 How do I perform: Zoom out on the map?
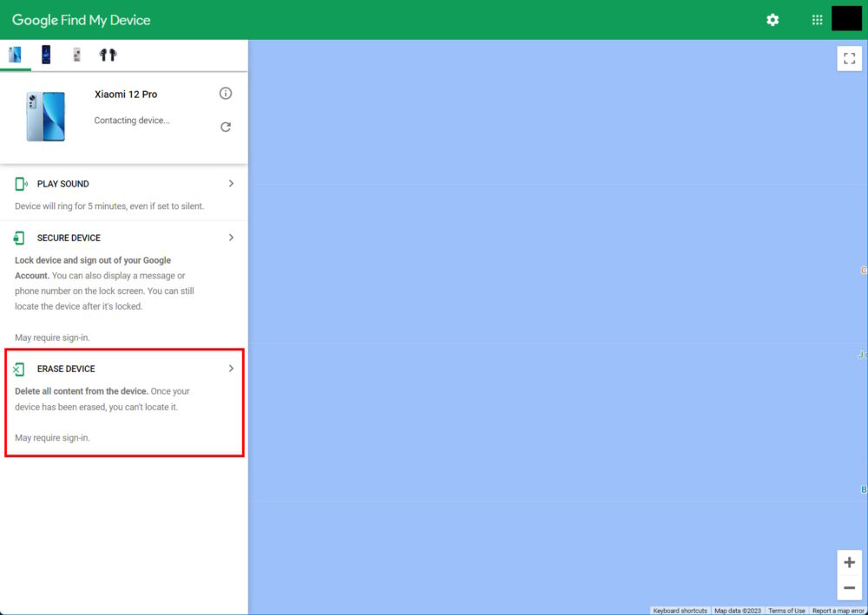849,588
